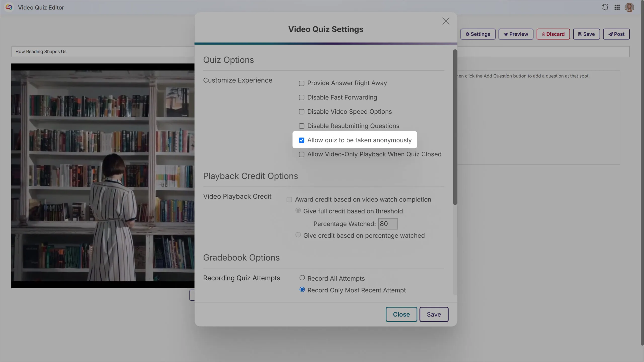Click Discard with the trash icon
644x362 pixels.
[553, 34]
